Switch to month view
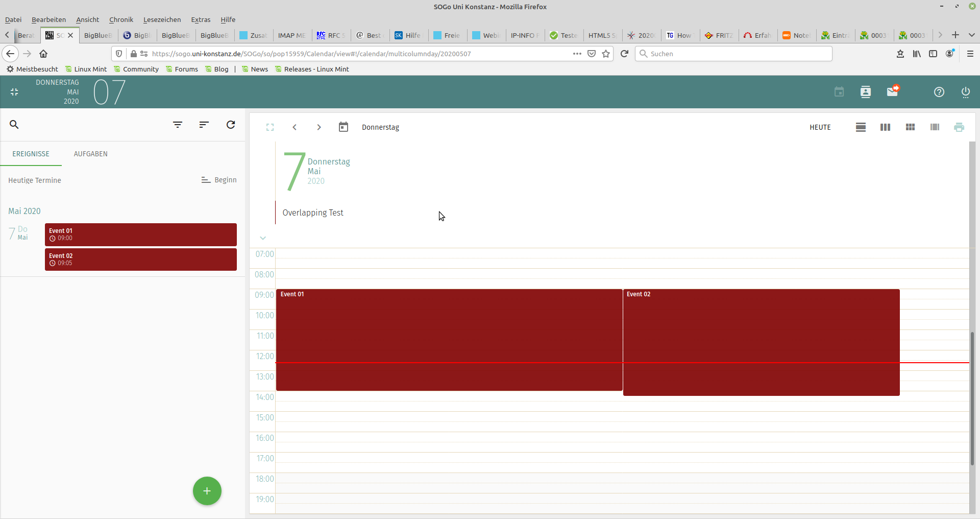Screen dimensions: 980x519 click(910, 127)
